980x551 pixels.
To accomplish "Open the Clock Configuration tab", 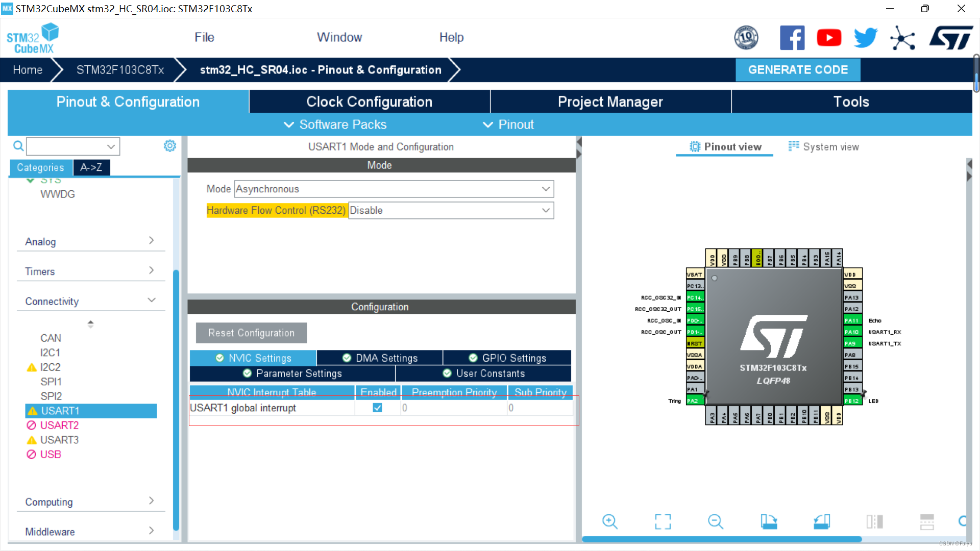I will tap(369, 102).
